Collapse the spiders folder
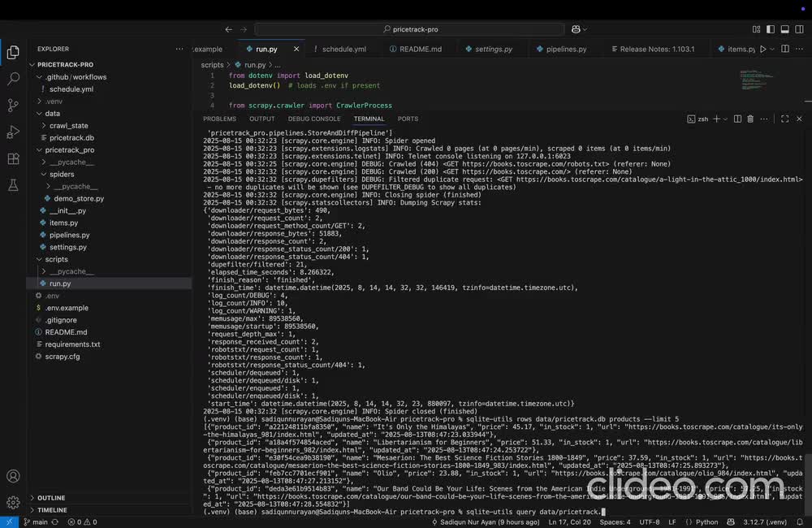The height and width of the screenshot is (528, 812). point(110,174)
